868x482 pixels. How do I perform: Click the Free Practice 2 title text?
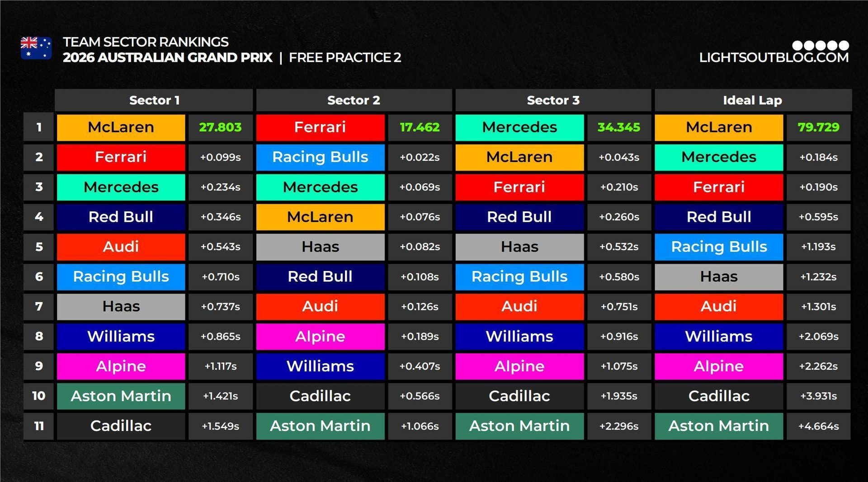[x=345, y=58]
